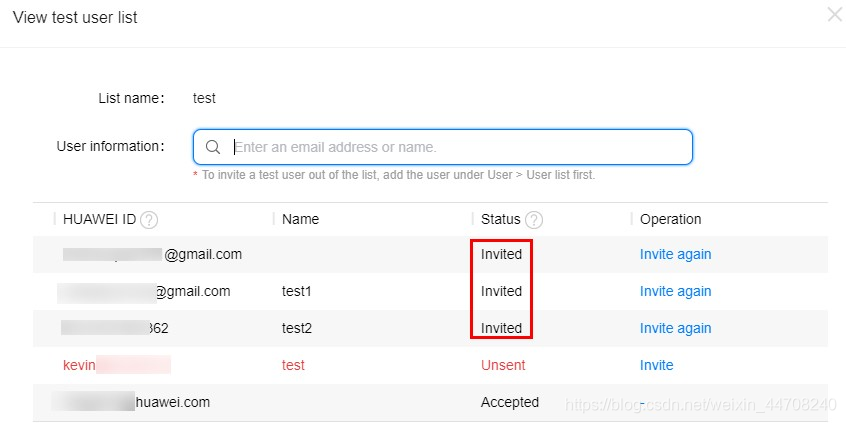Click Invite again for the test1 user
The height and width of the screenshot is (423, 846).
tap(676, 291)
